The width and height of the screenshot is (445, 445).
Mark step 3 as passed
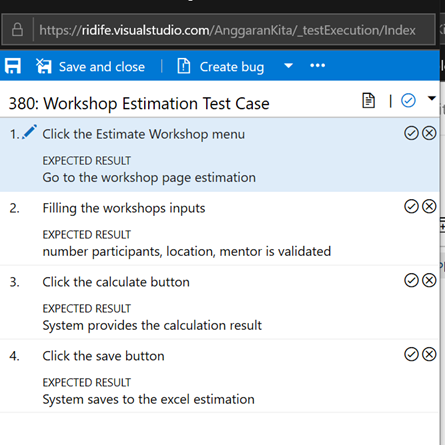click(411, 281)
